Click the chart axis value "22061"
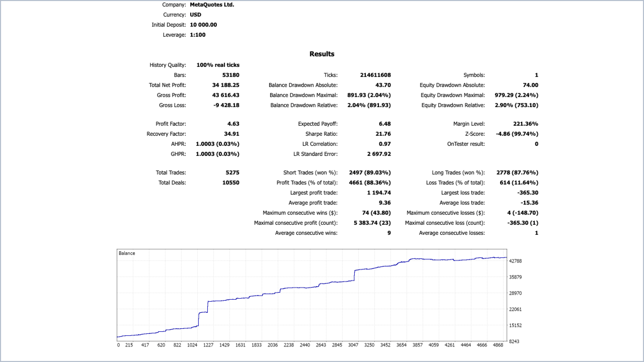This screenshot has width=644, height=362. pyautogui.click(x=516, y=309)
